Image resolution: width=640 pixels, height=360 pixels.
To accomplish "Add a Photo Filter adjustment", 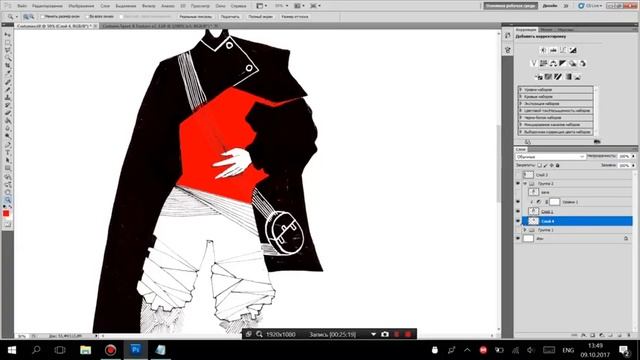I will pos(573,63).
